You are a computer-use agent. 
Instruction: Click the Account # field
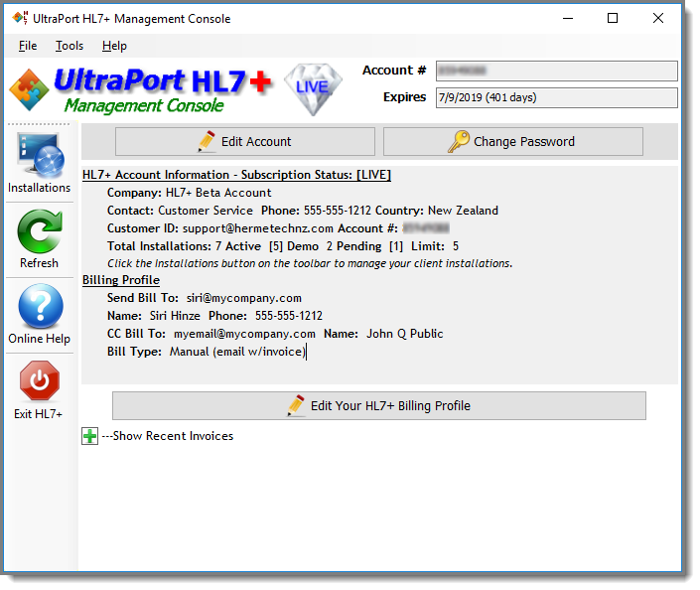(557, 71)
